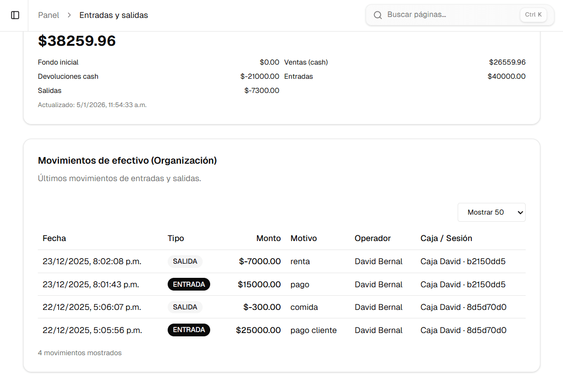Click the ENTRADA badge on pago cliente row
The width and height of the screenshot is (563, 392).
tap(189, 330)
